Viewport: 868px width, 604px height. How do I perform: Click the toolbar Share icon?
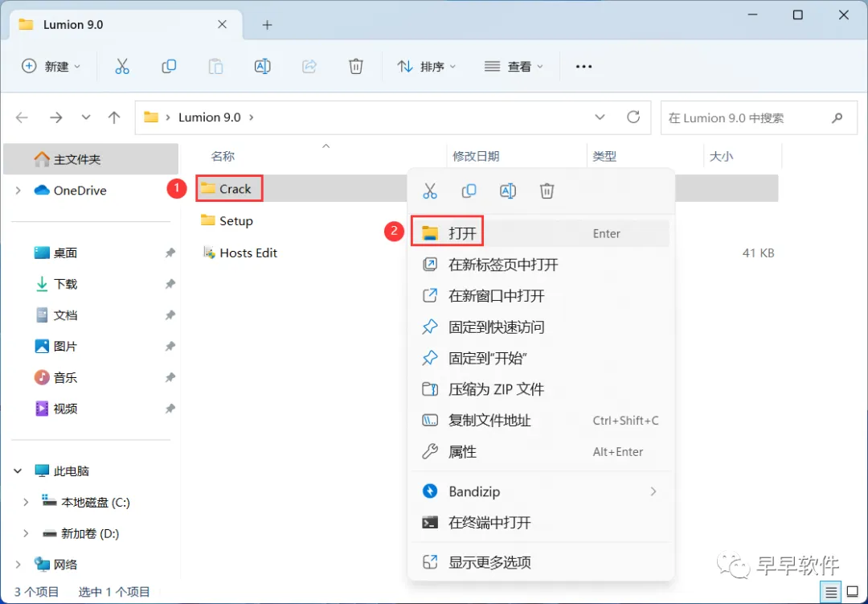pyautogui.click(x=309, y=67)
